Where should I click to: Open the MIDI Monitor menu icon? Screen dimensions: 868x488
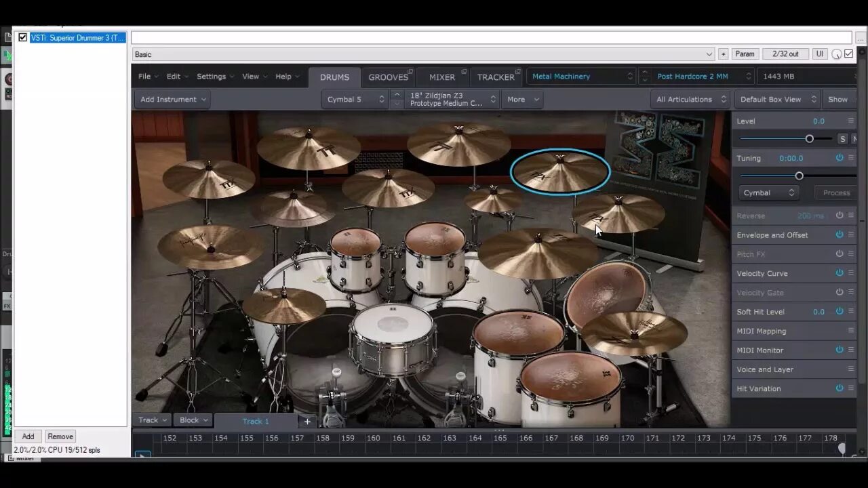click(851, 350)
